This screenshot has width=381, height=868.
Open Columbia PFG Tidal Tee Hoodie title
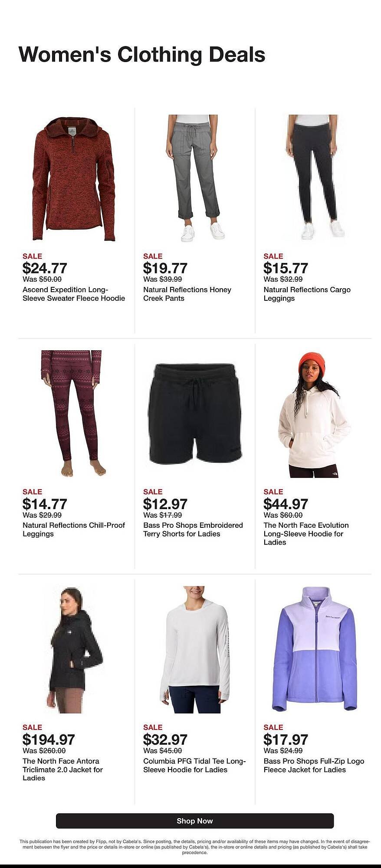click(194, 765)
